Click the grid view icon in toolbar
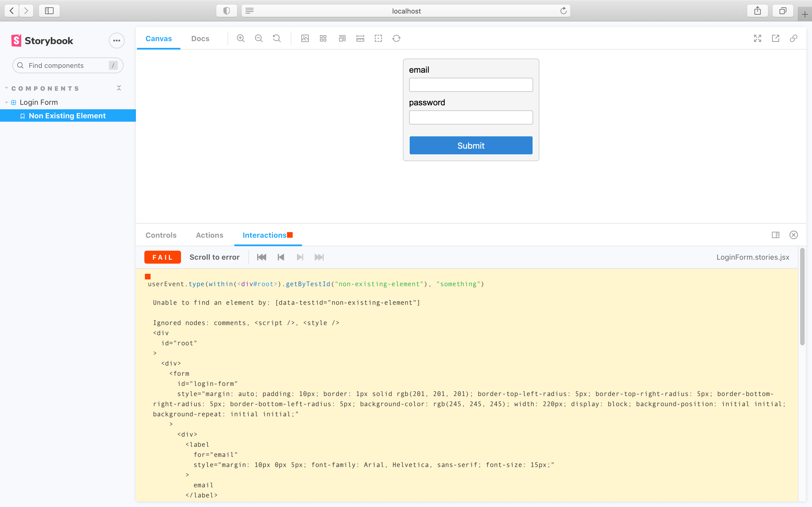 click(323, 38)
